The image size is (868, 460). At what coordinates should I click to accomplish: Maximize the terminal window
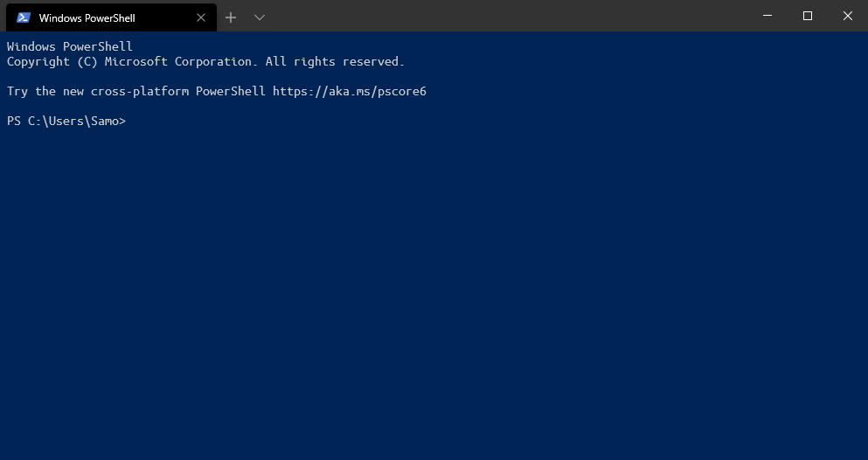pos(808,16)
